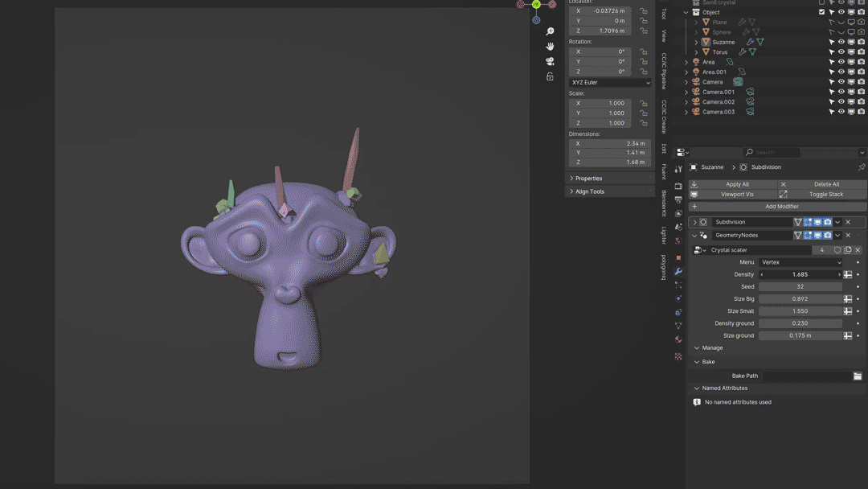The image size is (868, 489).
Task: Click the lock camera to view icon
Action: 550,77
